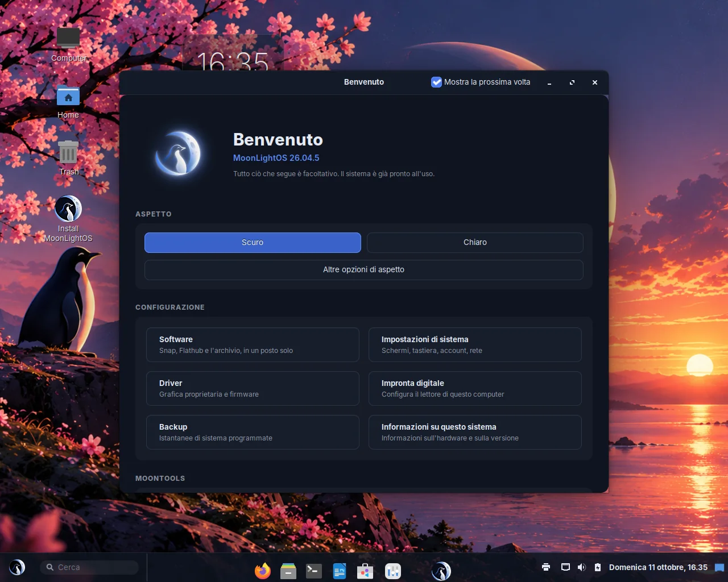The image size is (728, 582).
Task: Launch the document writer from the taskbar
Action: pyautogui.click(x=340, y=571)
